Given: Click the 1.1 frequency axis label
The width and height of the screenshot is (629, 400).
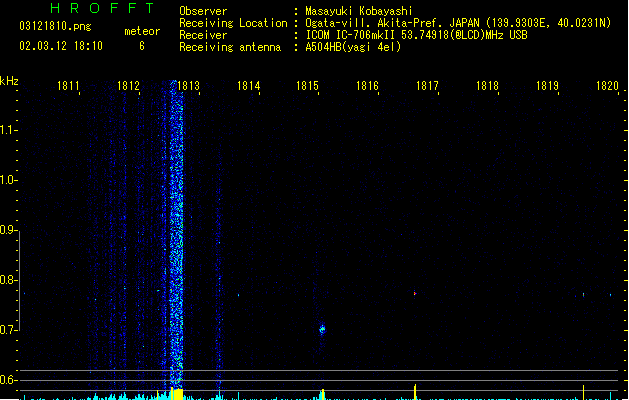Looking at the screenshot, I should tap(7, 130).
